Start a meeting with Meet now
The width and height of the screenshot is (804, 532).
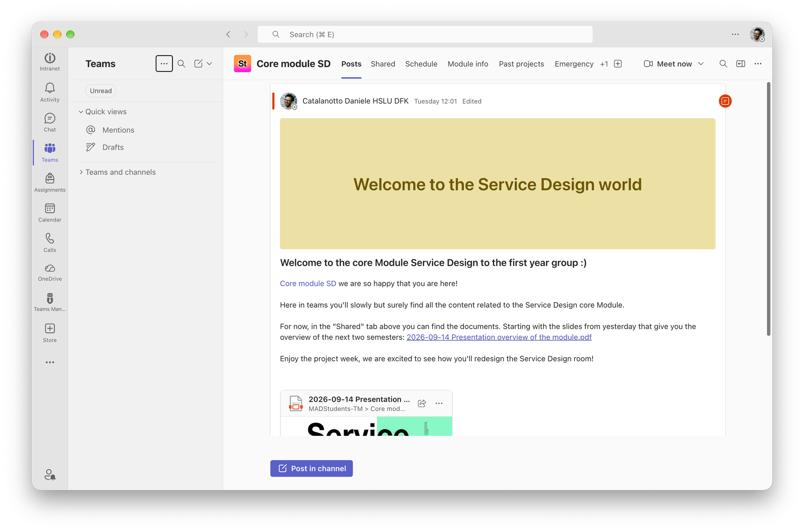tap(668, 64)
